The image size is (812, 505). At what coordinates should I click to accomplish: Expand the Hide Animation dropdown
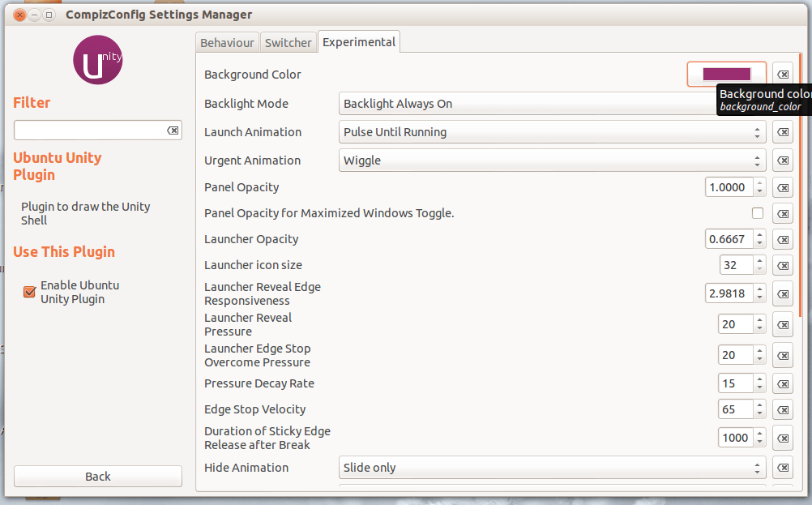551,468
